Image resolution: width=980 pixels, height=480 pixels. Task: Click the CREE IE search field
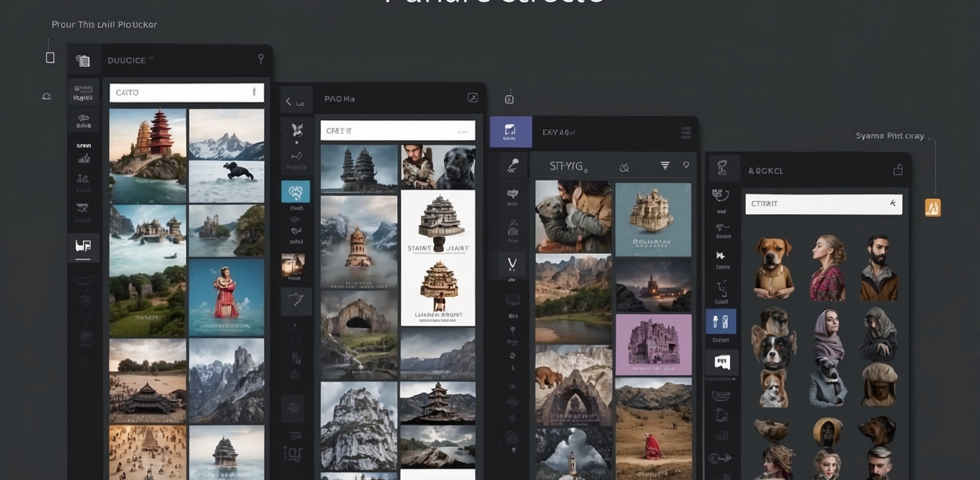[398, 131]
